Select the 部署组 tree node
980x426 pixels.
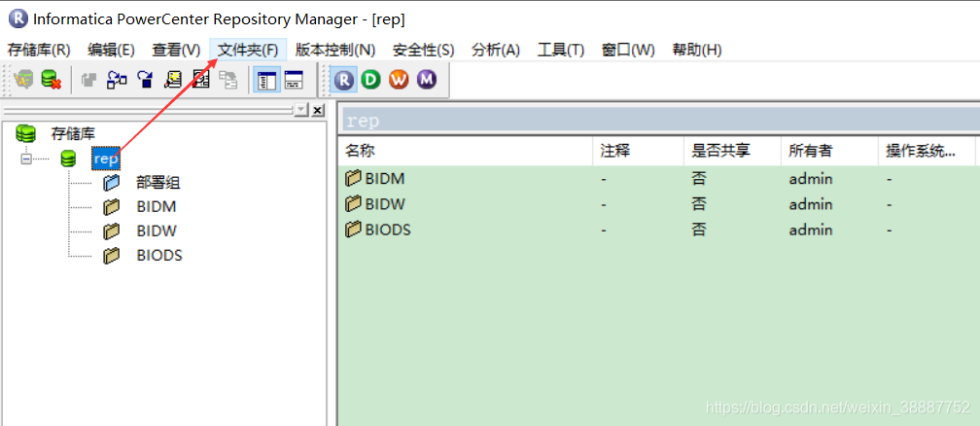pyautogui.click(x=158, y=183)
